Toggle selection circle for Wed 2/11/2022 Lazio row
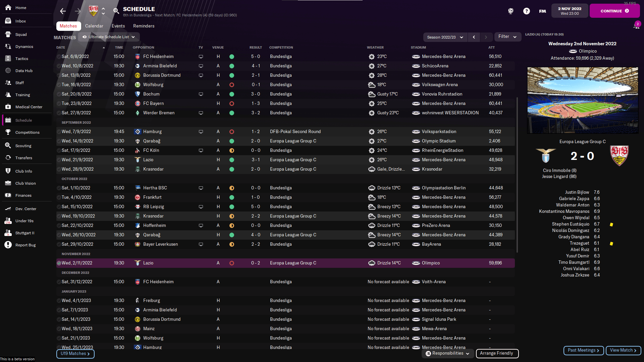Viewport: 644px width, 362px height. [59, 263]
